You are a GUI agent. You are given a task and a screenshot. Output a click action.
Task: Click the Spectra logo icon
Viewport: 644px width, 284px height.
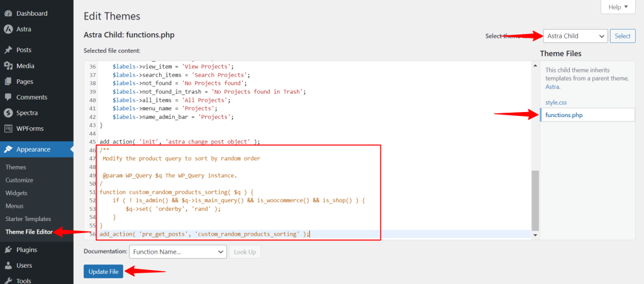pos(8,113)
